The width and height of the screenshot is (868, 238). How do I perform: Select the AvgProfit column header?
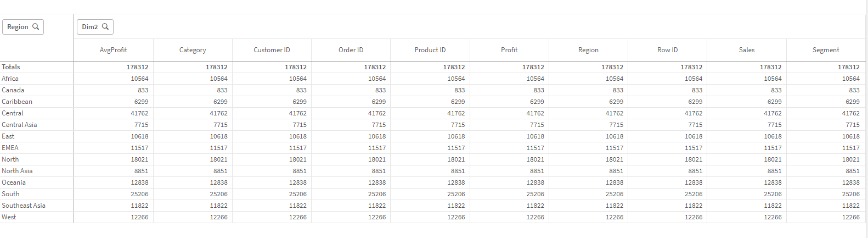[114, 50]
